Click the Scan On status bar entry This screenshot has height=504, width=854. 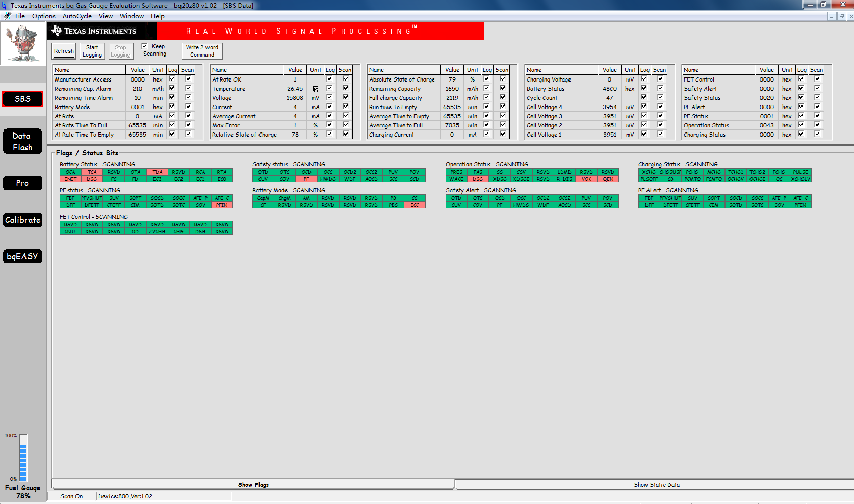(71, 496)
